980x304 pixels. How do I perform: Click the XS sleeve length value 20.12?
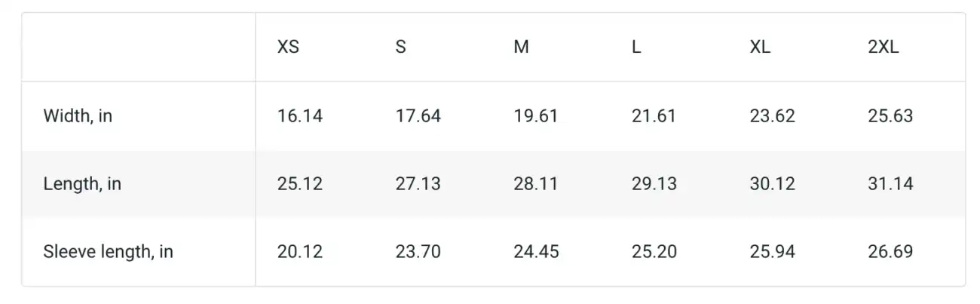299,252
